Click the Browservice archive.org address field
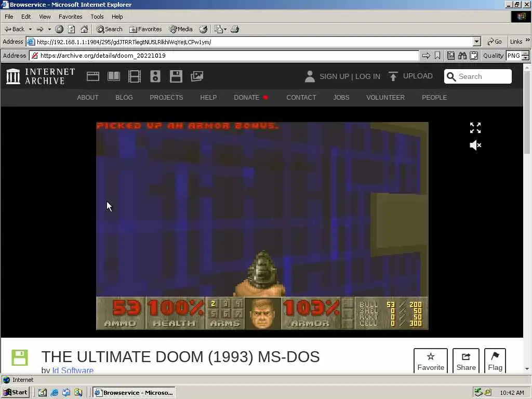532x399 pixels. 224,56
